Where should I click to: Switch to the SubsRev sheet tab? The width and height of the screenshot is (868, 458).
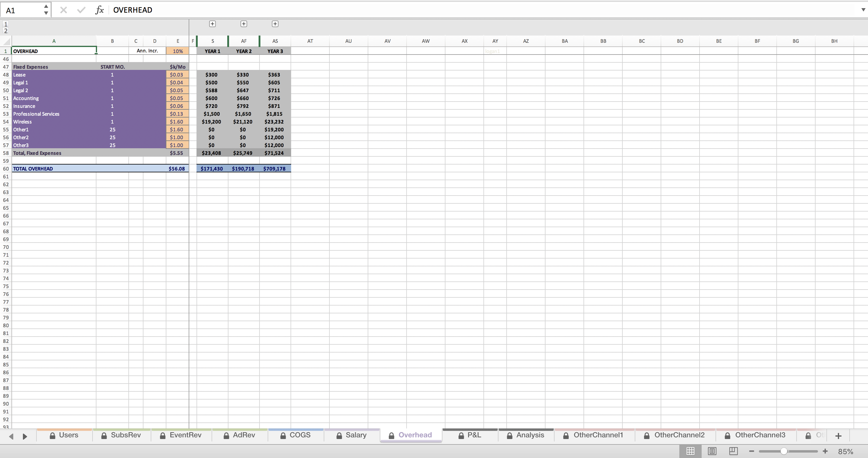(x=121, y=435)
